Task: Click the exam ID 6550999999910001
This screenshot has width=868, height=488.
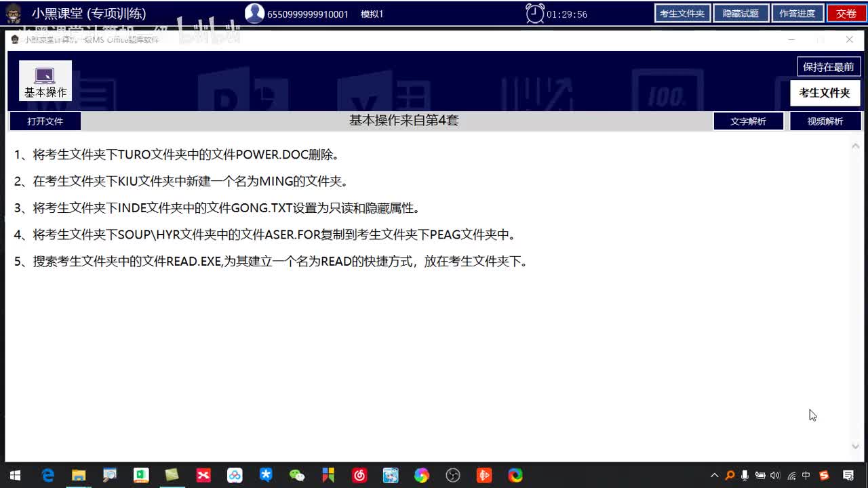Action: [x=308, y=14]
